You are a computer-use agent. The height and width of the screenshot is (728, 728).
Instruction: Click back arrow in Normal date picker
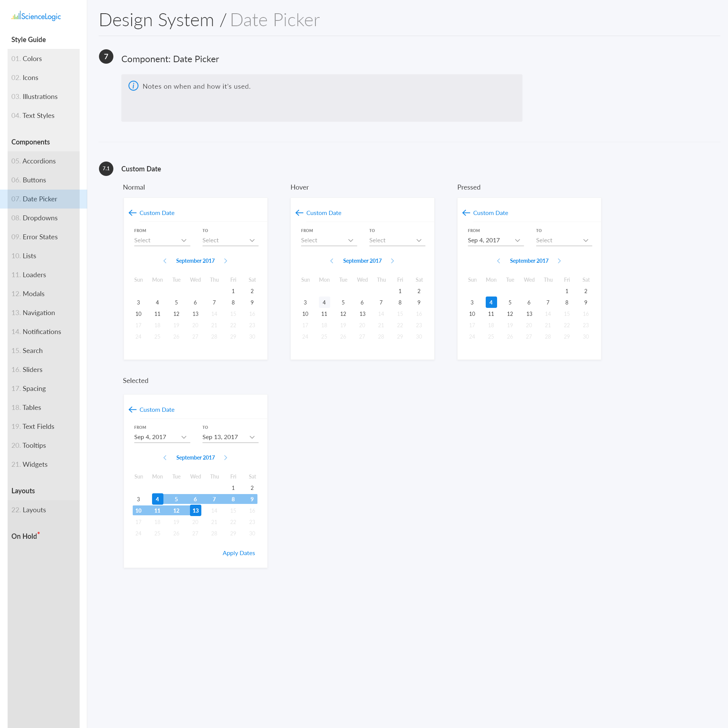click(x=132, y=213)
